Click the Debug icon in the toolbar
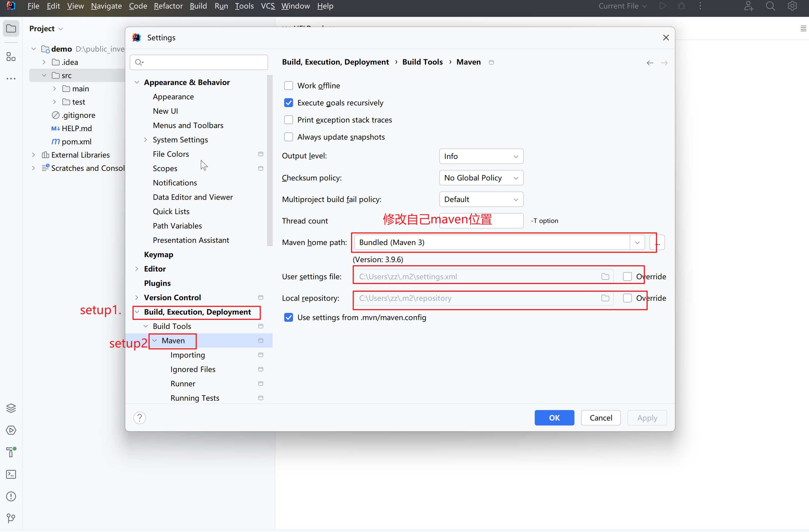Screen dimensions: 809x532 681,6
